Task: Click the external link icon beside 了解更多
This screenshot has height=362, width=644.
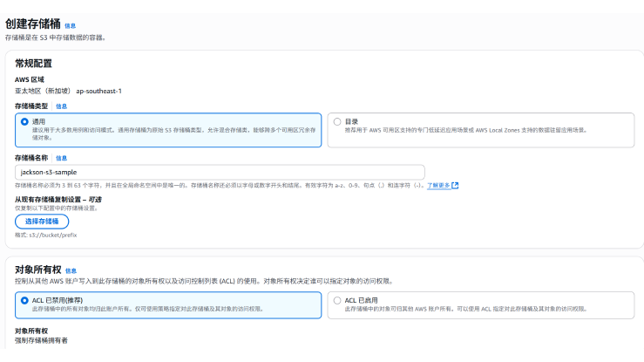Action: click(455, 186)
